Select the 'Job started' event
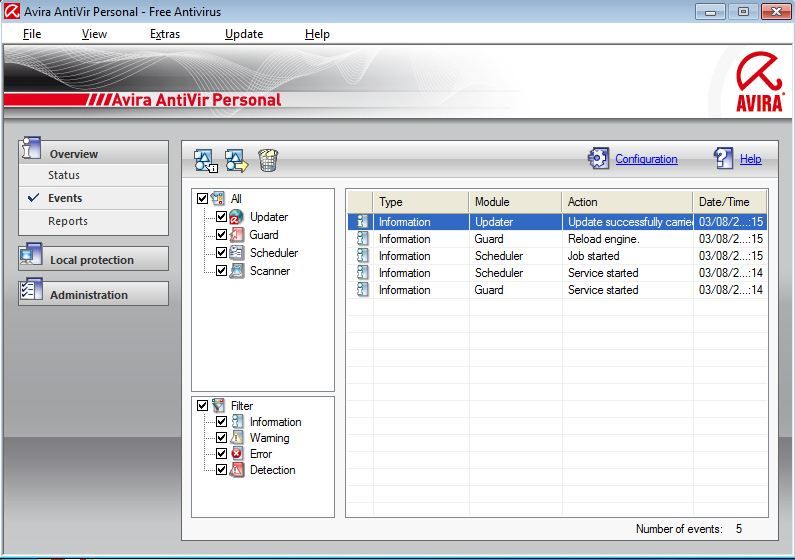795x560 pixels. tap(557, 256)
